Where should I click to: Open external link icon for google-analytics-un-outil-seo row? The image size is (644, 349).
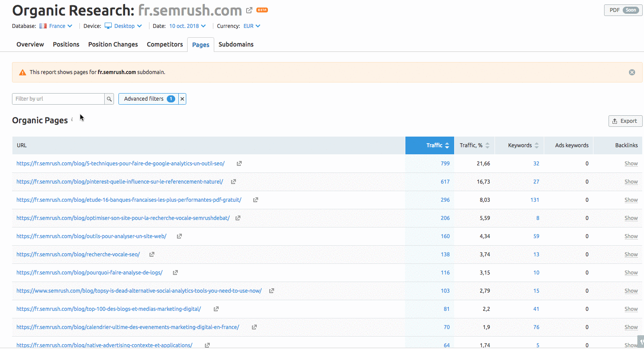[x=239, y=164]
